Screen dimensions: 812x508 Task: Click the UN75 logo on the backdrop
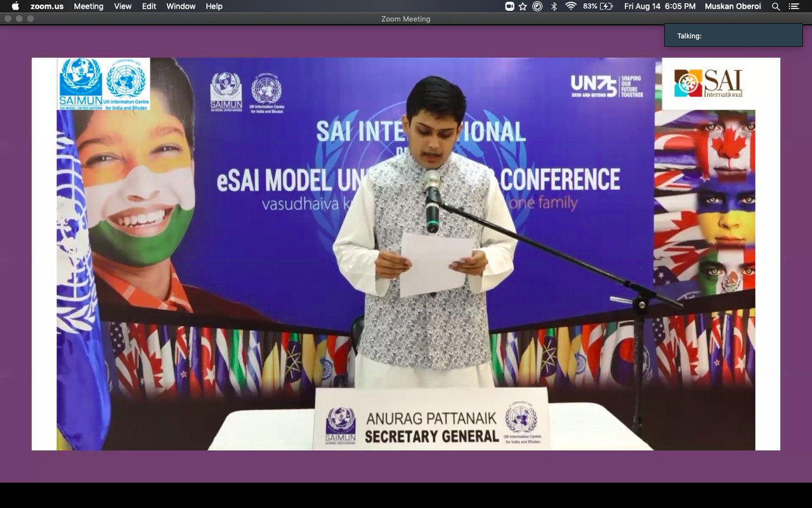point(606,86)
